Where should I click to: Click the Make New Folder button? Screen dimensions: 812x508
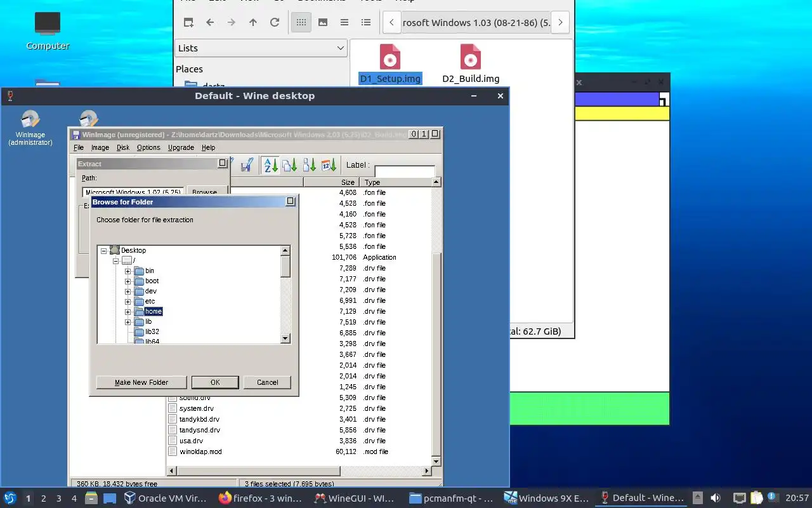(x=141, y=382)
